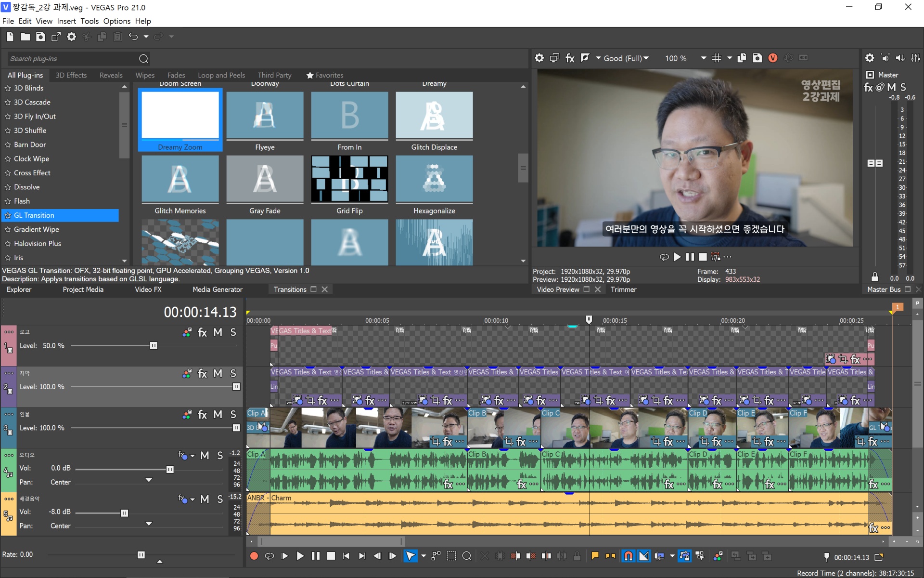The image size is (924, 578).
Task: Pause the video preview
Action: point(690,257)
